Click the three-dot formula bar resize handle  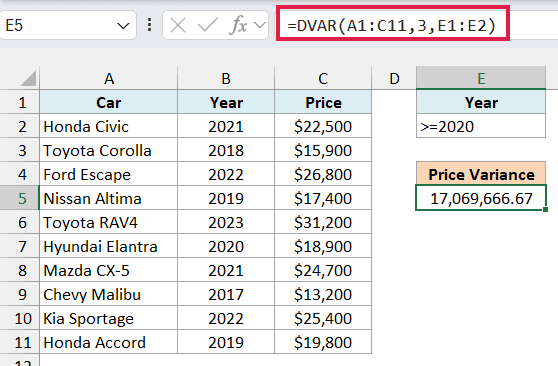[149, 25]
